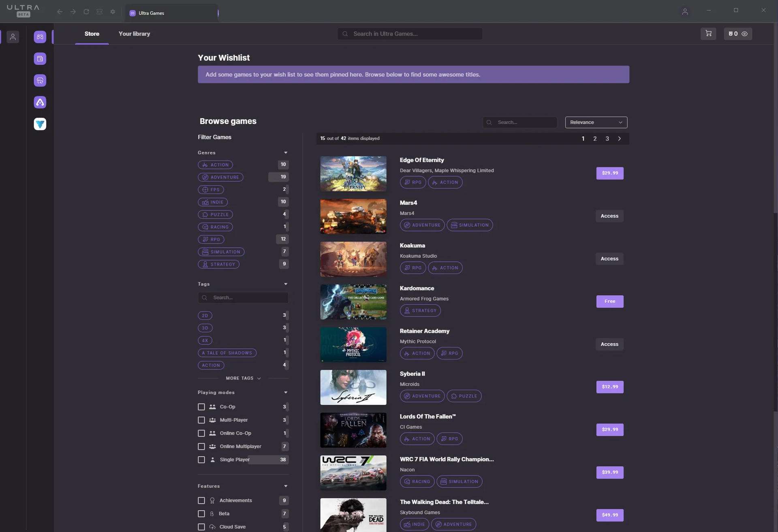Open the Ultra Games controller sidebar icon
The image size is (778, 532).
(40, 37)
